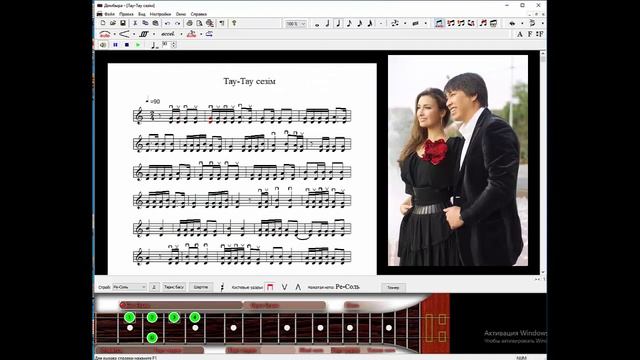Click the couple photo thumbnail
Image resolution: width=640 pixels, height=360 pixels.
tap(458, 160)
